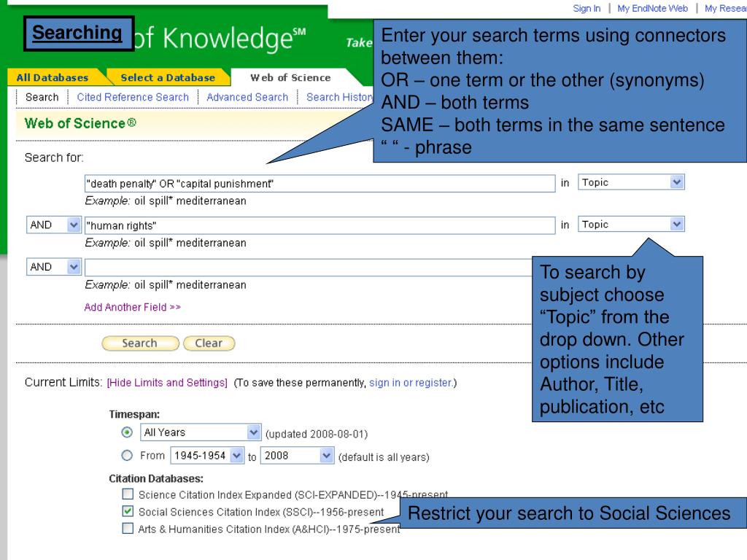Open AND operator dropdown beside empty row
The width and height of the screenshot is (747, 560).
coord(54,267)
